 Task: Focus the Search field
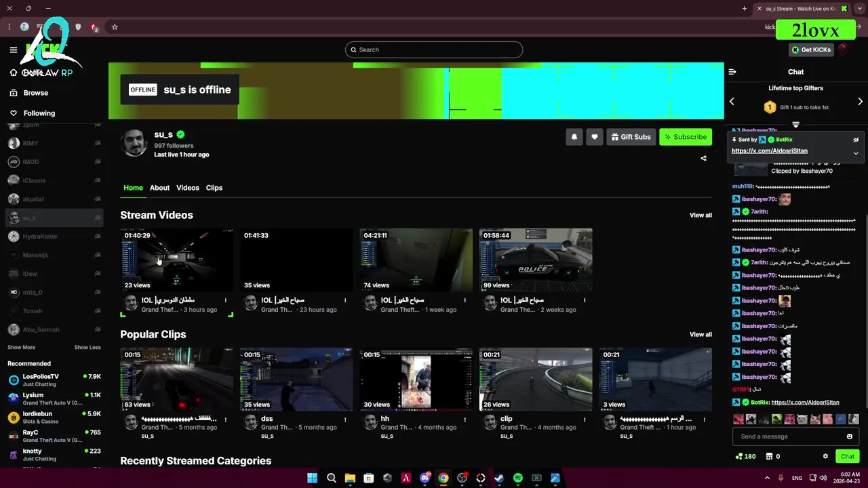coord(434,49)
